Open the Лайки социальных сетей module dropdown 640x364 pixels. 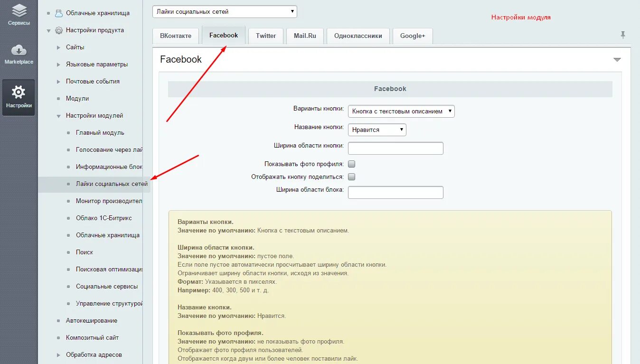coord(225,11)
